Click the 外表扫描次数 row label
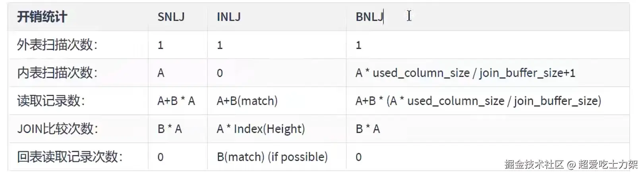This screenshot has width=644, height=176. 57,45
